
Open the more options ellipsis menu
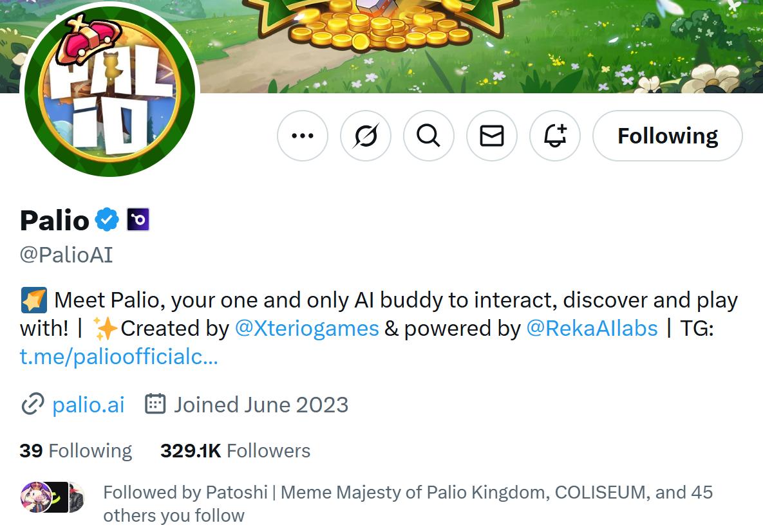pyautogui.click(x=302, y=136)
